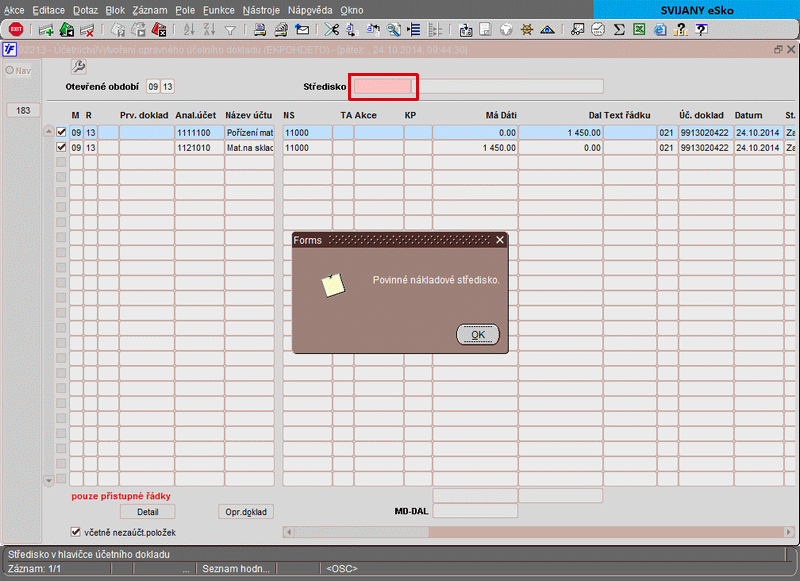Screen dimensions: 800x581
Task: Click the pink Středisko input field
Action: pyautogui.click(x=383, y=87)
